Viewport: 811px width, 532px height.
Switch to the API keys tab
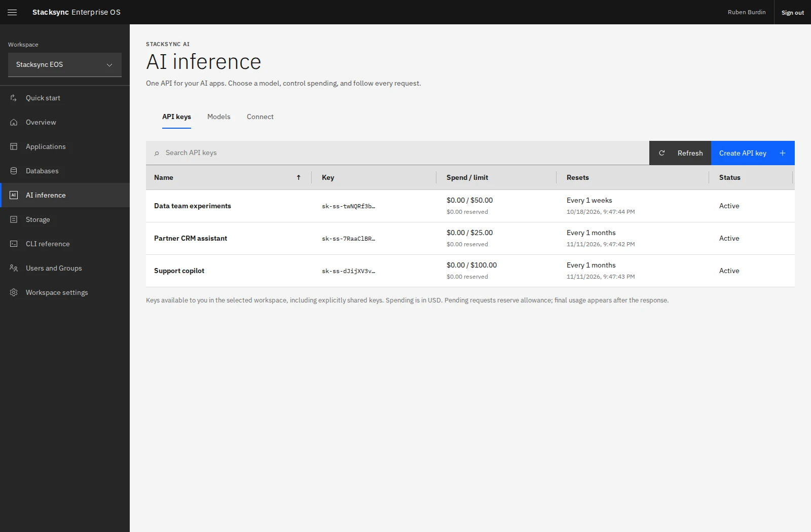coord(176,117)
